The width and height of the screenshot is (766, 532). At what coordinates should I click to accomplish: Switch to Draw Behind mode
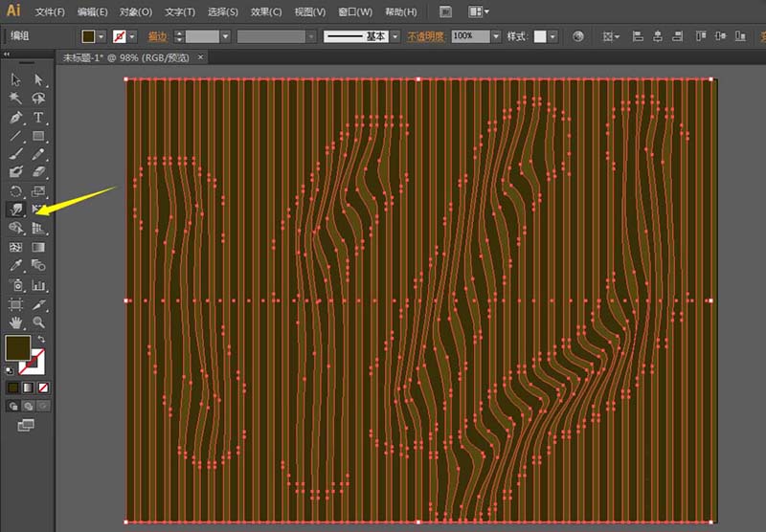click(29, 406)
